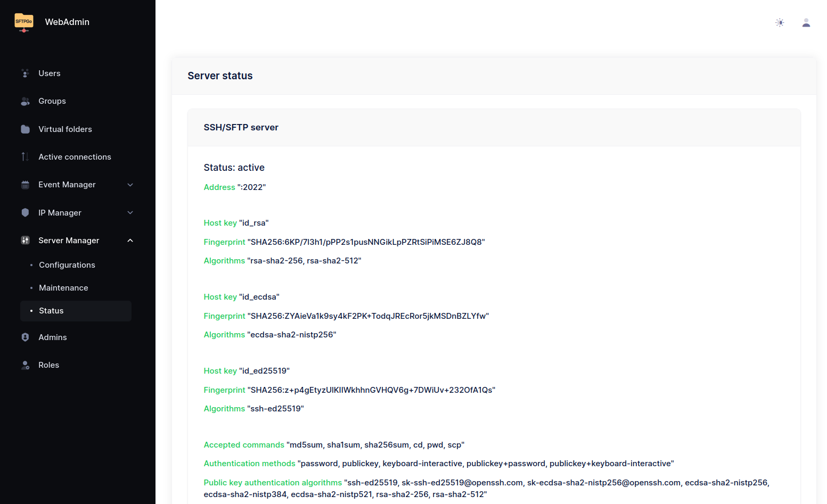Navigate to Virtual folders page
Screen dimensions: 827x504
tap(65, 129)
